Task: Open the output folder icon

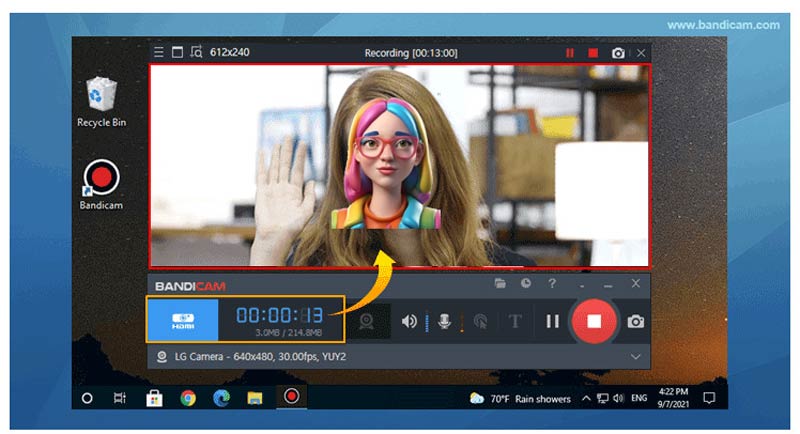Action: click(x=500, y=284)
